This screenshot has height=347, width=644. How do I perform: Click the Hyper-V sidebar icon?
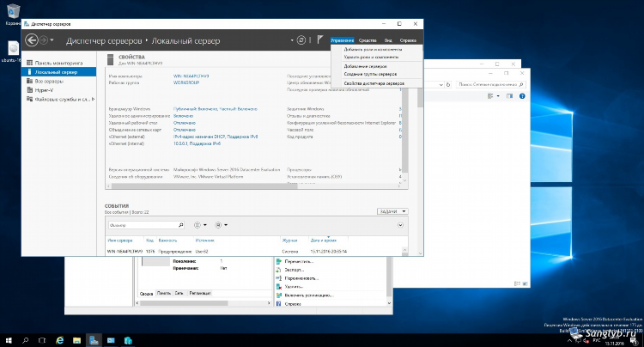point(29,90)
